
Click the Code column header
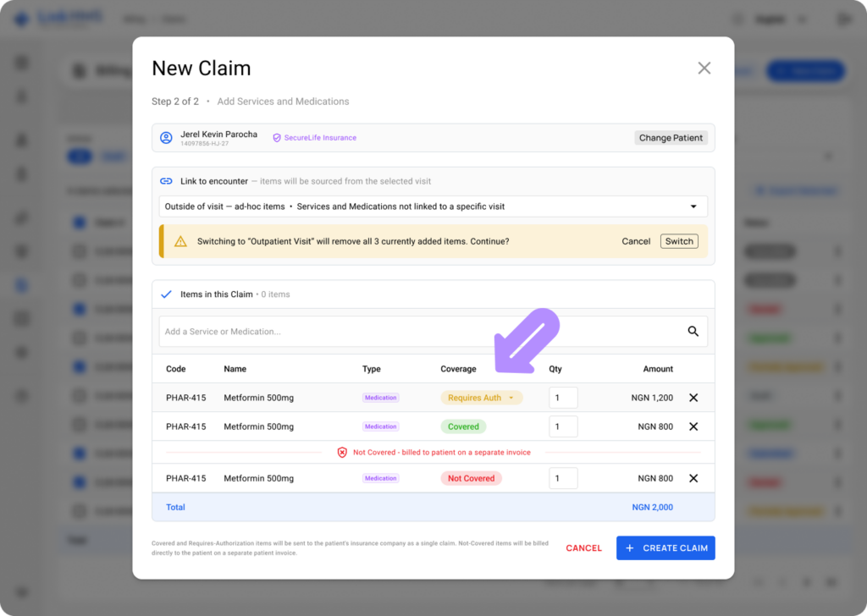point(176,369)
